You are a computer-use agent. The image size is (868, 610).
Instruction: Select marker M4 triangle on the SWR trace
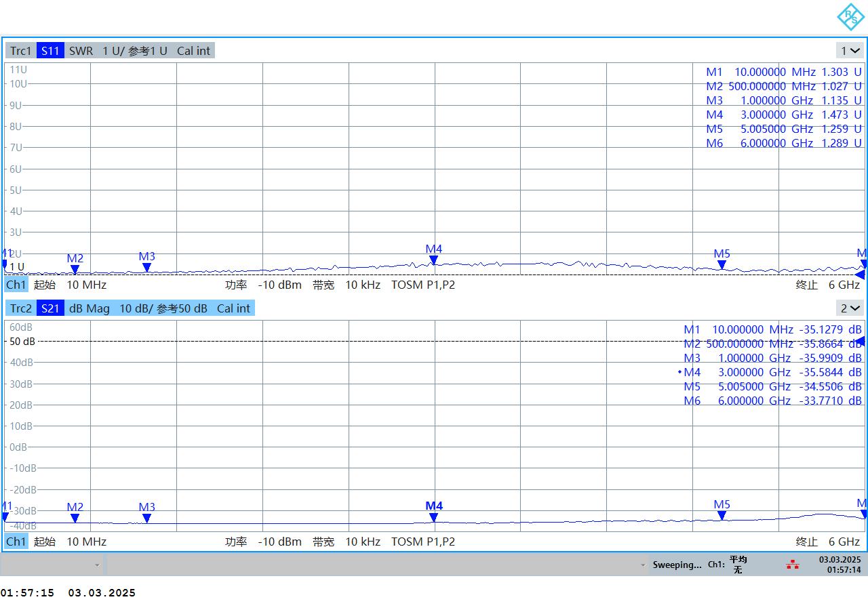pos(433,260)
